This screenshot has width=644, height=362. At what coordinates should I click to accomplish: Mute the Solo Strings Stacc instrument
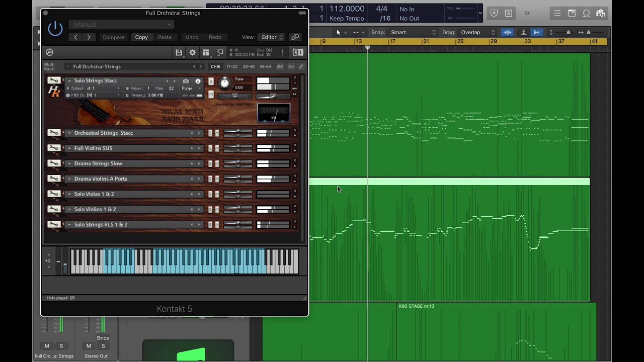[211, 95]
